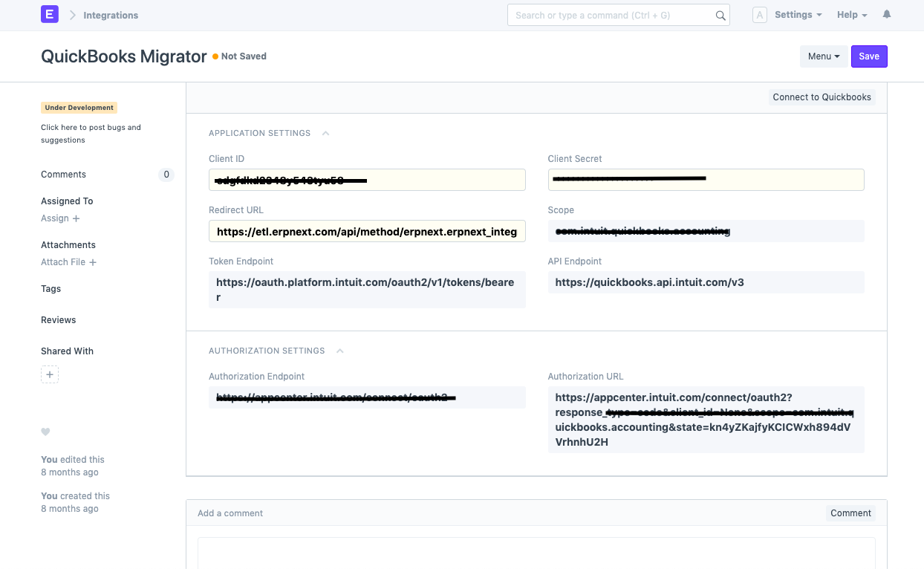The width and height of the screenshot is (924, 569).
Task: Click the Save button
Action: click(868, 56)
